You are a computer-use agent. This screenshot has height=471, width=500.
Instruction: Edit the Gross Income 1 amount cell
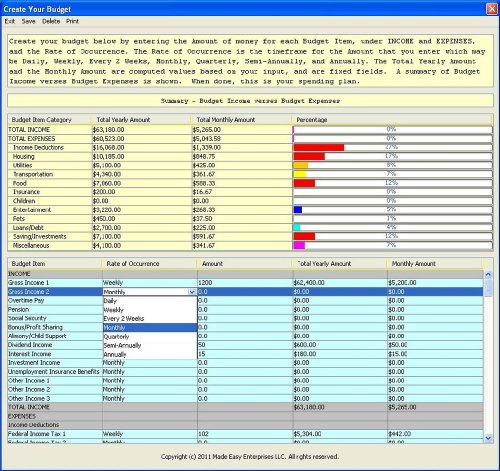click(245, 283)
